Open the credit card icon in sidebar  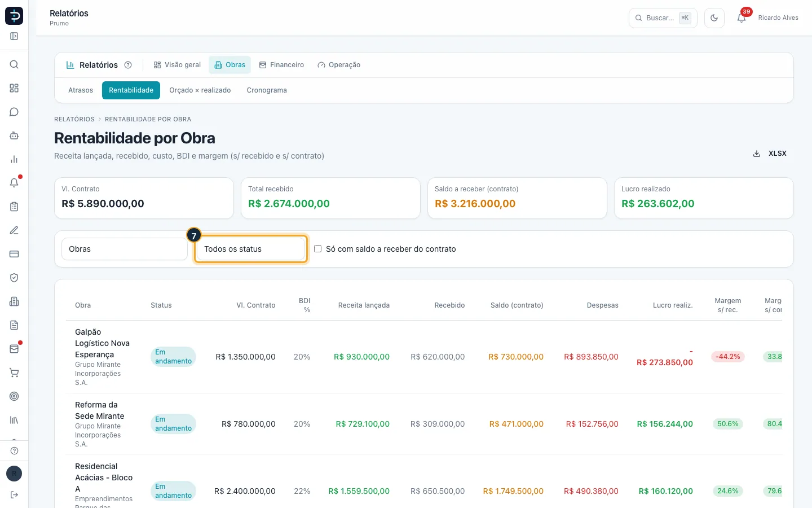tap(14, 254)
